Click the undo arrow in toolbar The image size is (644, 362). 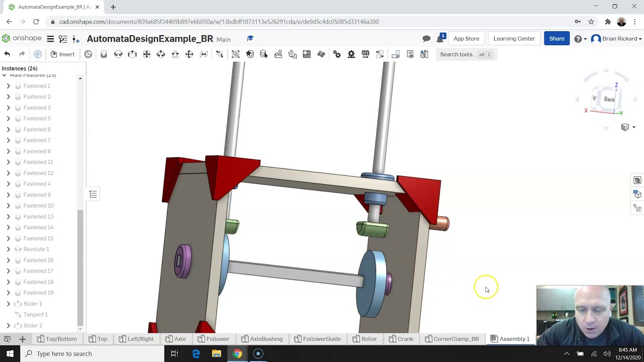click(x=7, y=54)
